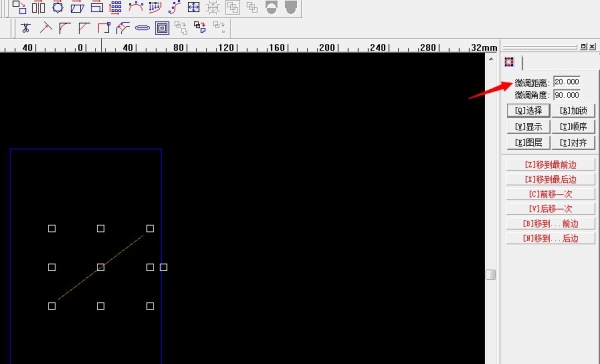Choose the mirror tool with two vertical rectangles
The height and width of the screenshot is (364, 600).
38,7
